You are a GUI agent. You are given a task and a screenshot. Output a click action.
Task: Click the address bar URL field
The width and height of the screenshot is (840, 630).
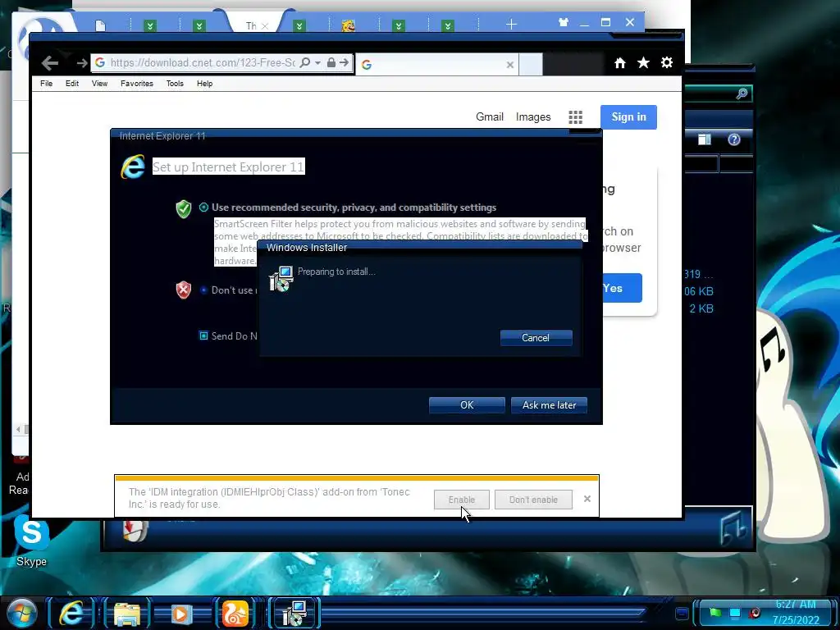pos(203,62)
